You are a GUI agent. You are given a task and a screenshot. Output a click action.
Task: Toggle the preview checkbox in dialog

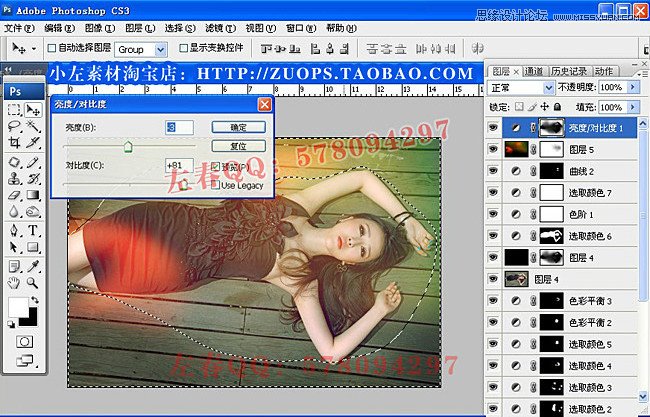pyautogui.click(x=215, y=167)
